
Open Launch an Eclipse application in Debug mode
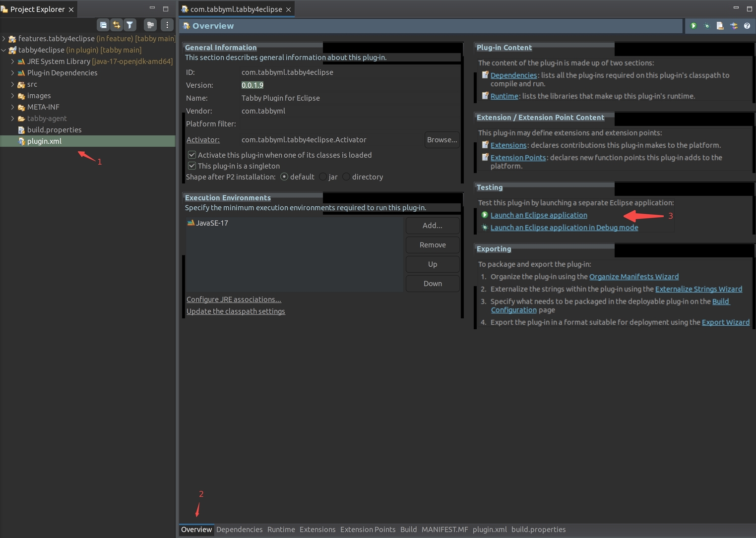(x=564, y=228)
